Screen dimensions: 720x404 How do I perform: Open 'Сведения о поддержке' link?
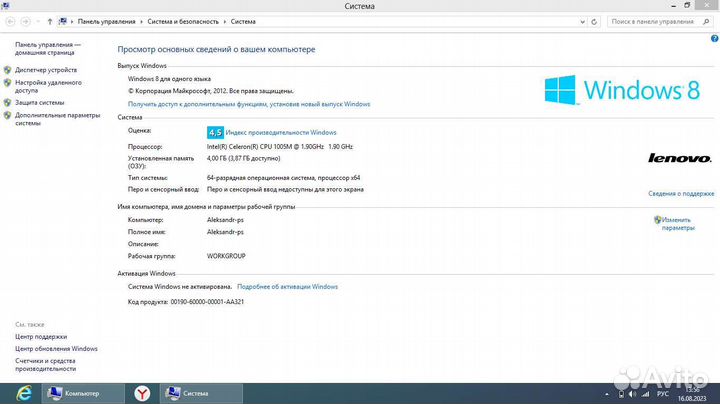tap(681, 193)
